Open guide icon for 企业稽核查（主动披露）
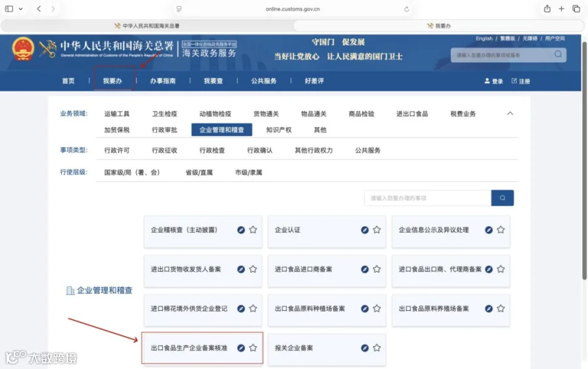 coord(240,230)
